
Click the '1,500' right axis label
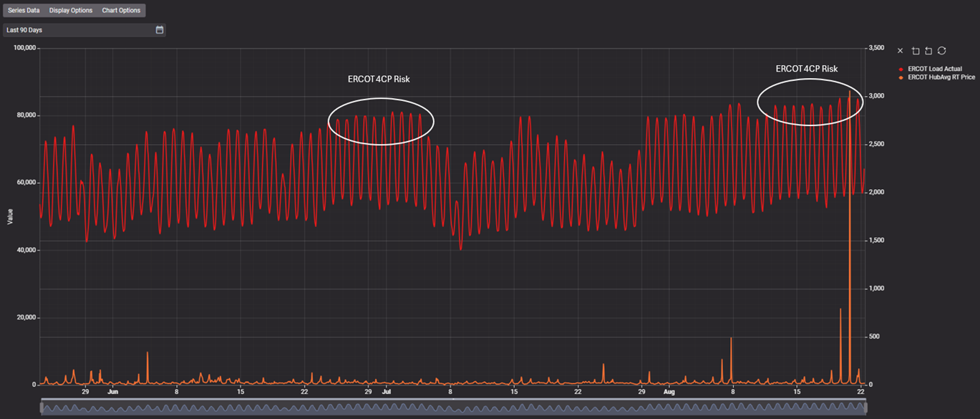pos(875,241)
